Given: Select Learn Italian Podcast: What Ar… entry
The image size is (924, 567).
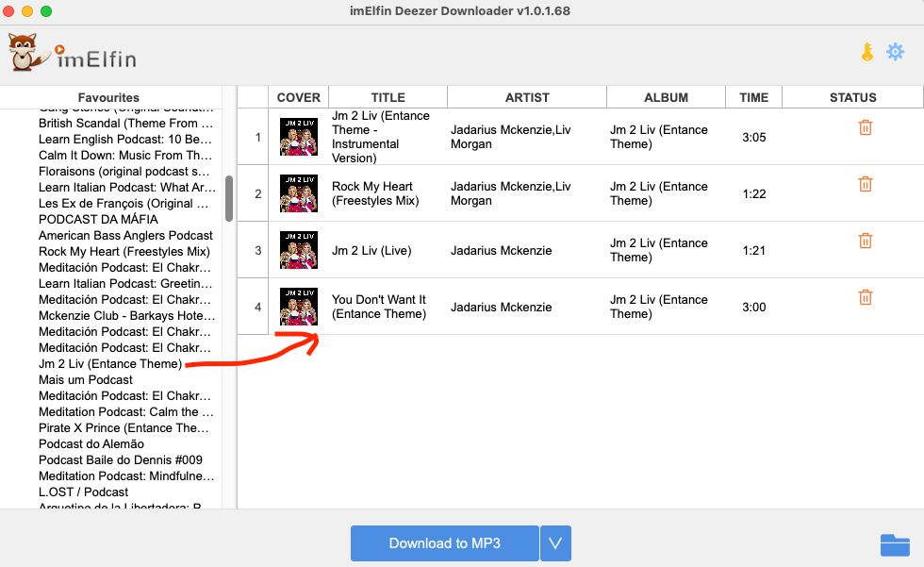Looking at the screenshot, I should click(x=126, y=187).
